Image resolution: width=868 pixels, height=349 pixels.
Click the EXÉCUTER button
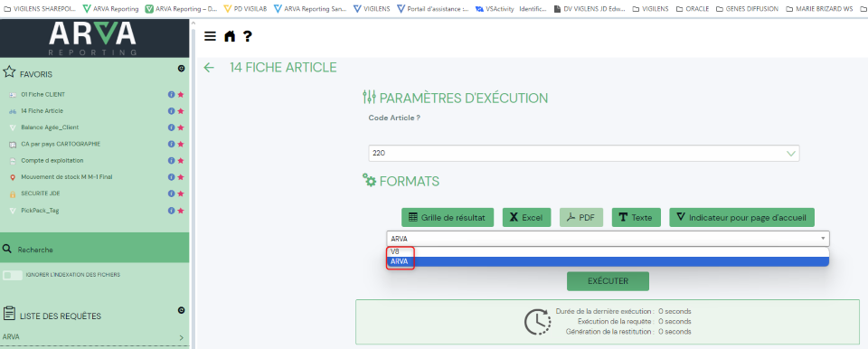pyautogui.click(x=608, y=281)
